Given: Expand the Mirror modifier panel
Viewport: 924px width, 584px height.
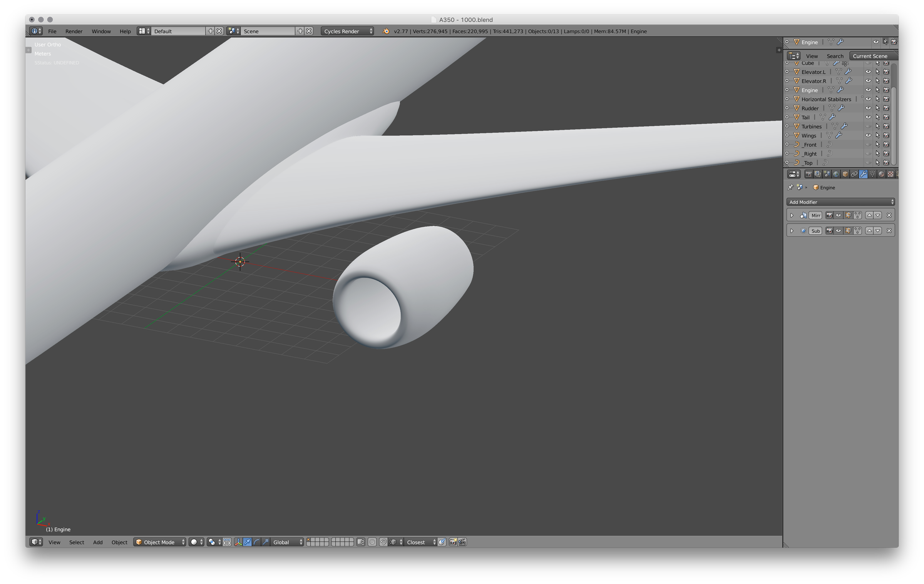Looking at the screenshot, I should coord(792,215).
